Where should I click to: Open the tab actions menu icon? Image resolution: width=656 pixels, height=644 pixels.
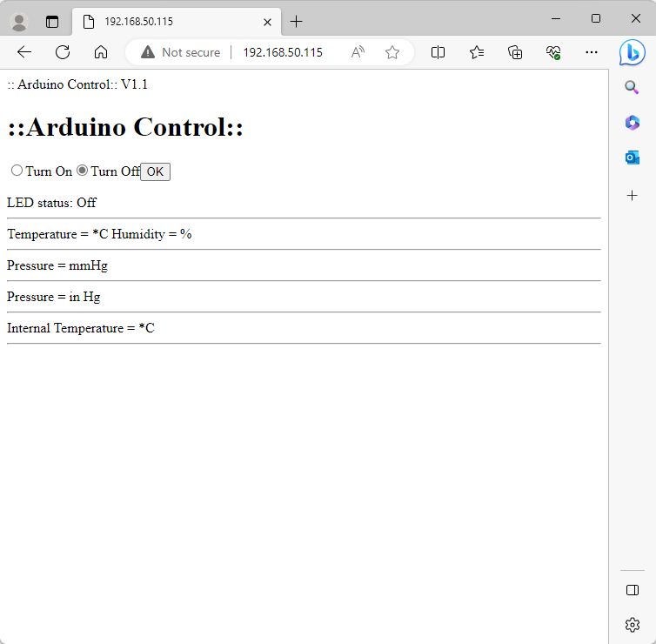click(52, 22)
